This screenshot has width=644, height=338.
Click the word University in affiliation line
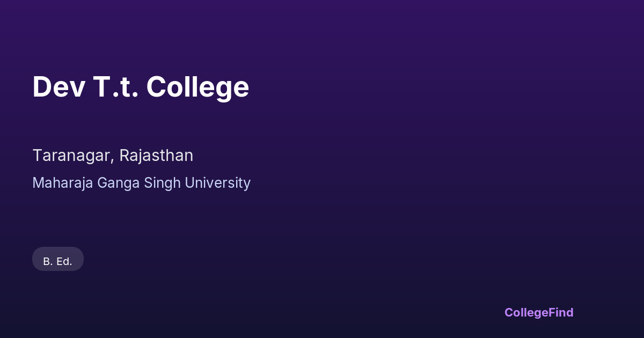pyautogui.click(x=217, y=183)
